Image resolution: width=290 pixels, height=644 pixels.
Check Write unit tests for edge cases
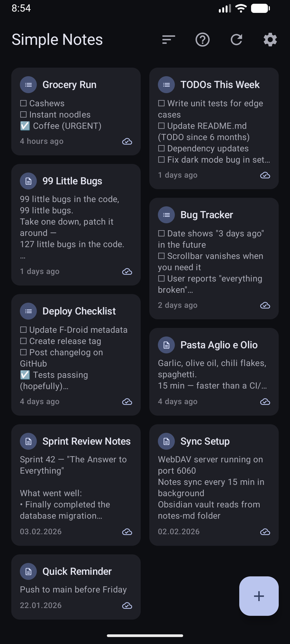point(161,103)
